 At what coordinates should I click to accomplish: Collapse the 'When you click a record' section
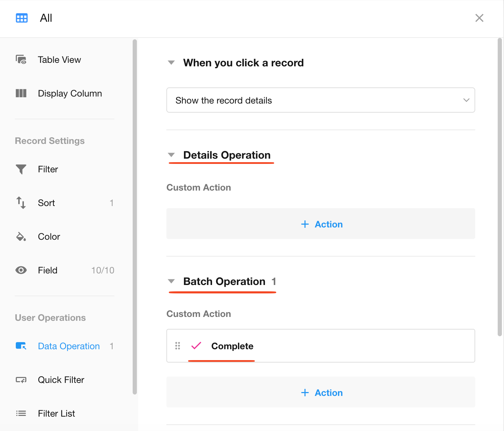pyautogui.click(x=171, y=63)
